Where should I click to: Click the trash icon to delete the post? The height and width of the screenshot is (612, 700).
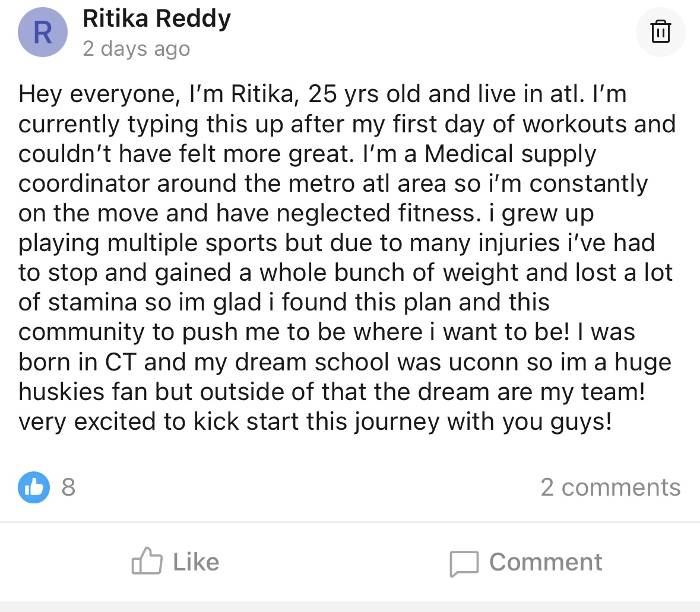tap(660, 31)
